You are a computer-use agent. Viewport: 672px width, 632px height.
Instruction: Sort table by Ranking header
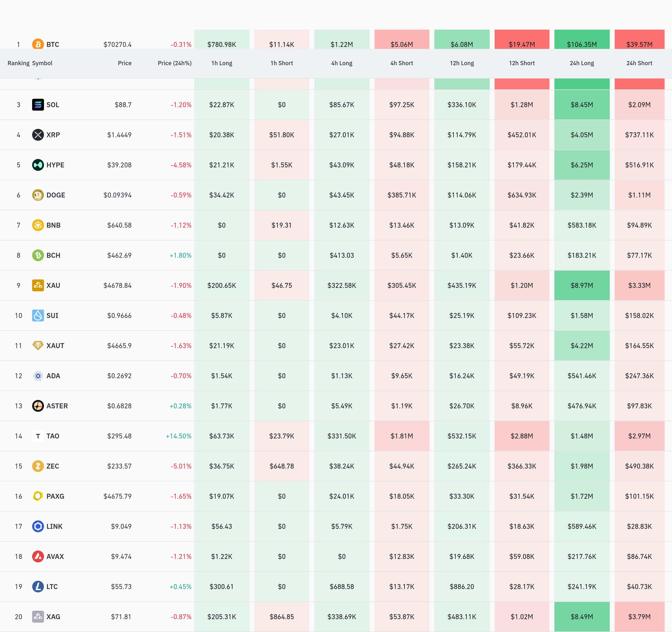tap(18, 63)
